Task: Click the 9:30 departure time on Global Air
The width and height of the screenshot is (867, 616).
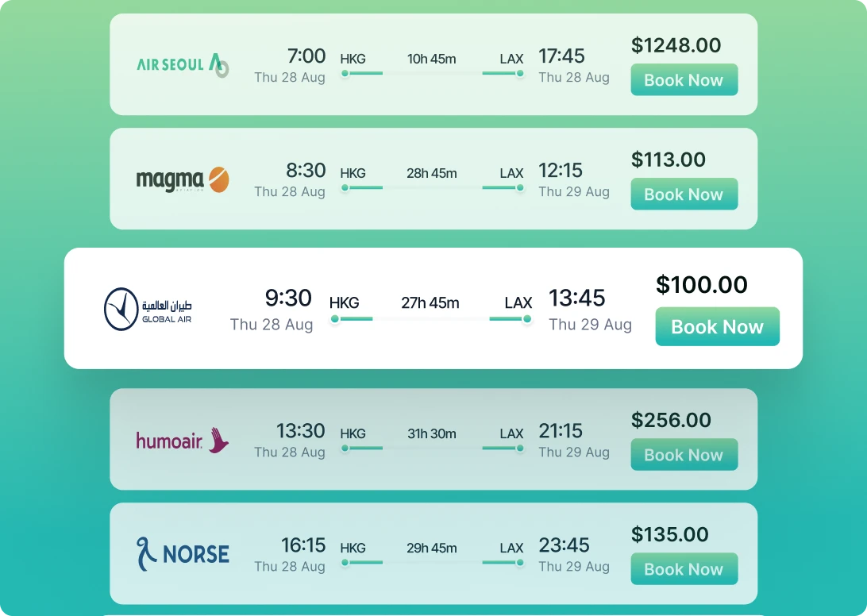Action: point(288,298)
